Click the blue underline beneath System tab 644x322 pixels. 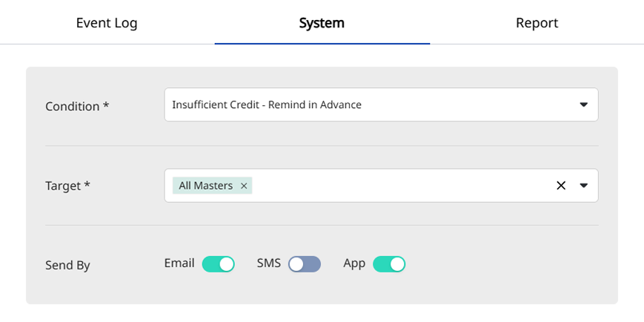322,43
